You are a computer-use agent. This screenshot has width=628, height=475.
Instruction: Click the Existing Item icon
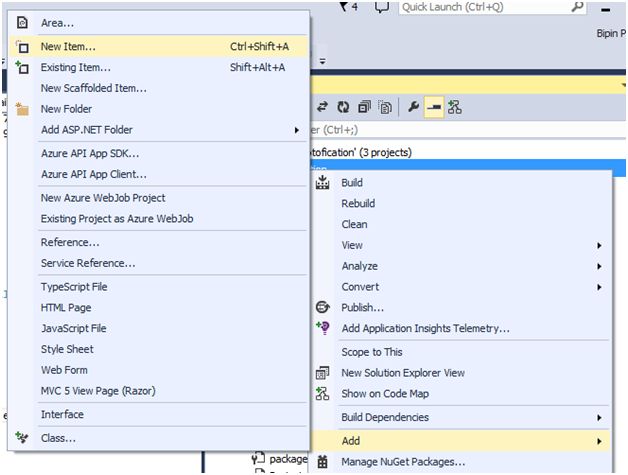pos(22,67)
